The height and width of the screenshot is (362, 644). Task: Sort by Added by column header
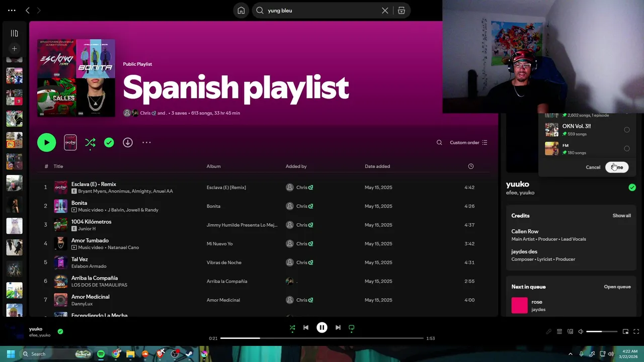(296, 166)
